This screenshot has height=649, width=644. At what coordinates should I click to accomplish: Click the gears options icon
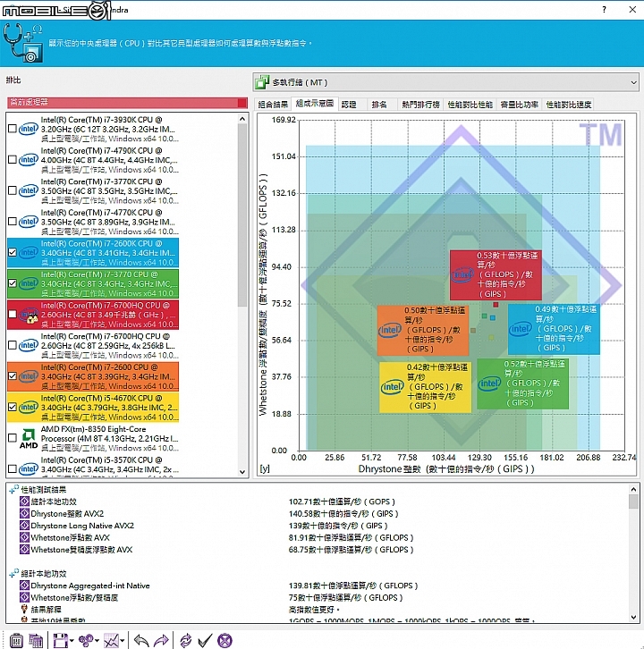pyautogui.click(x=86, y=640)
